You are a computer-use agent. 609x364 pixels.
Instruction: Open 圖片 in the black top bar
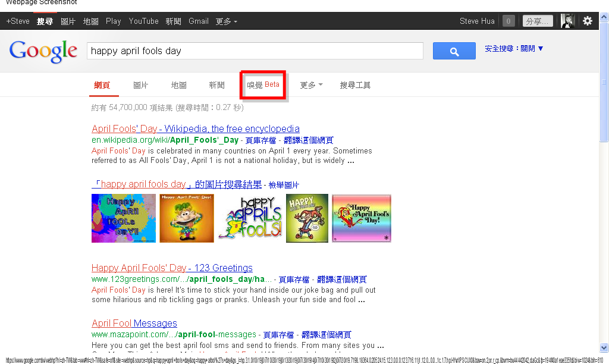(x=68, y=21)
